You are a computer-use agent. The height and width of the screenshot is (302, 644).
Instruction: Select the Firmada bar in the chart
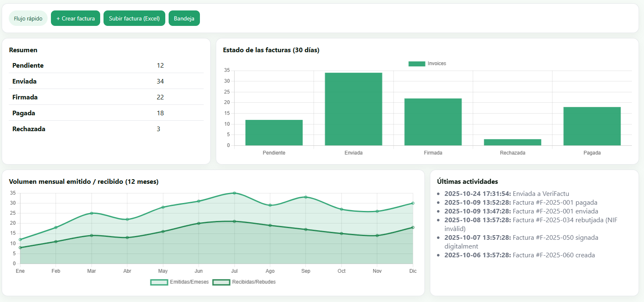tap(433, 122)
